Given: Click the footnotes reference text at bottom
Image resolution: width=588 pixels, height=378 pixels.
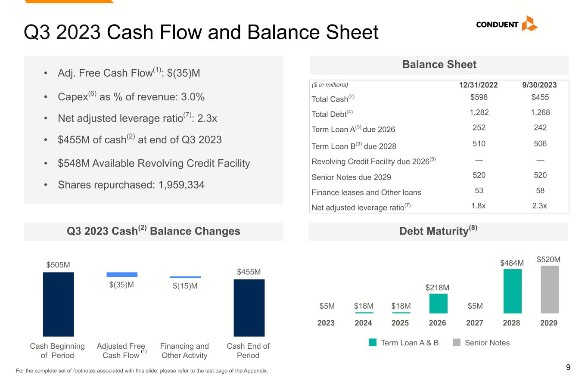Looking at the screenshot, I should (141, 371).
